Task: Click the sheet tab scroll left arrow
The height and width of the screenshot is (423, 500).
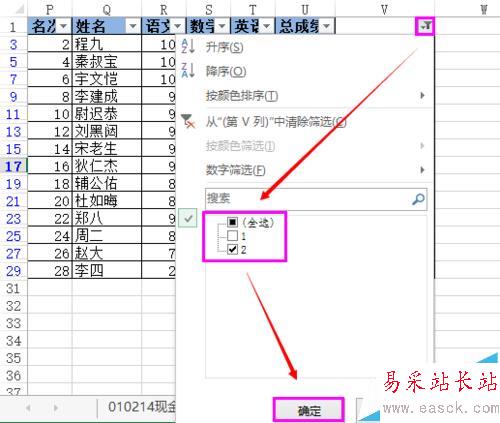Action: point(28,407)
